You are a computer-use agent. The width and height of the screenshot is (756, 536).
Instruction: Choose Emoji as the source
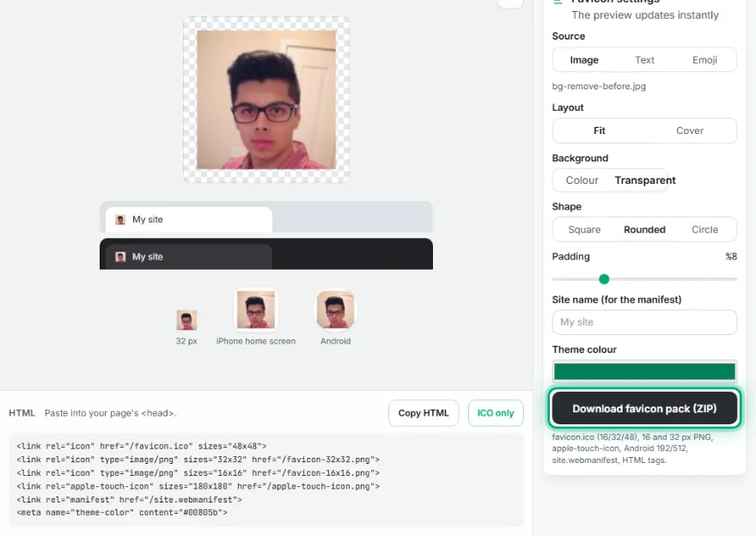[x=705, y=60]
